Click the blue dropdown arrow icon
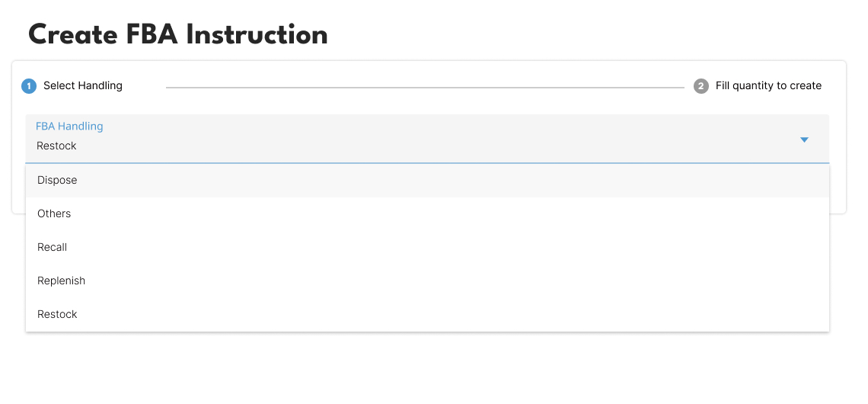Viewport: 868px width, 404px height. click(804, 139)
